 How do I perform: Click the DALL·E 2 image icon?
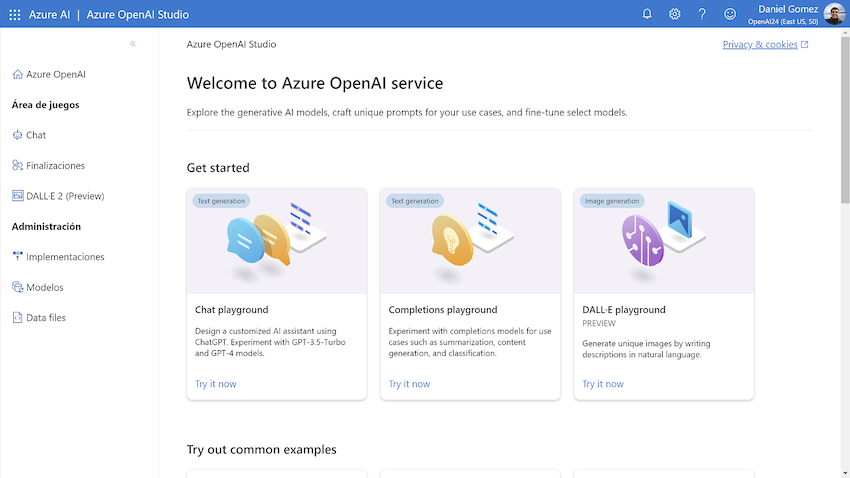17,196
